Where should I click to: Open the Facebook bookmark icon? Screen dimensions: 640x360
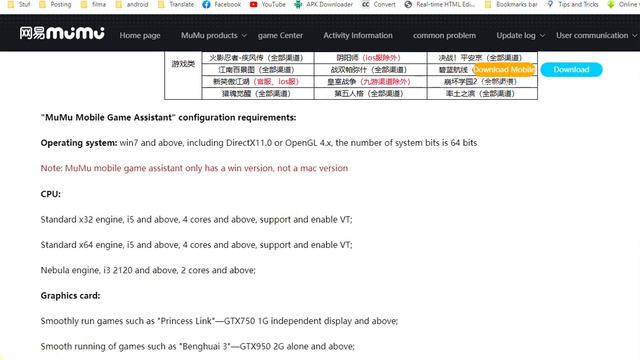pyautogui.click(x=207, y=4)
